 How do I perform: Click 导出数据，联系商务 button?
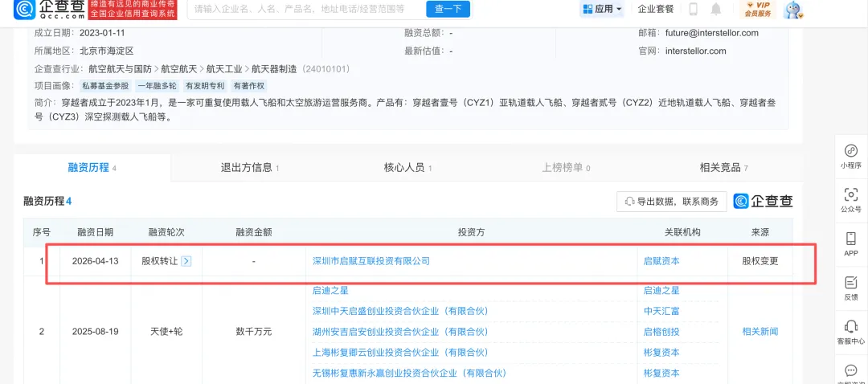click(671, 202)
